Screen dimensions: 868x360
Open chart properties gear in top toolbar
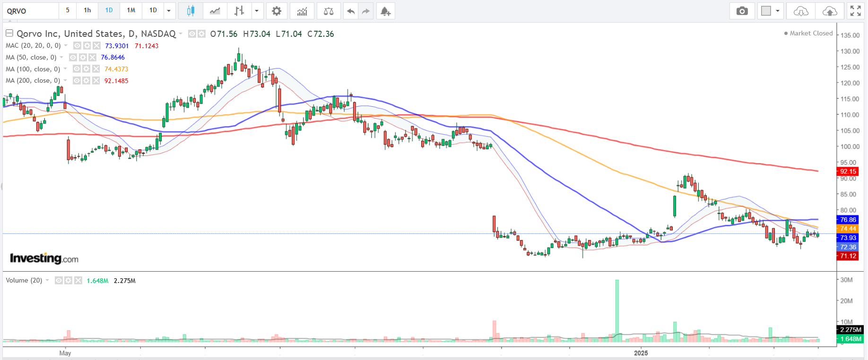(x=277, y=11)
